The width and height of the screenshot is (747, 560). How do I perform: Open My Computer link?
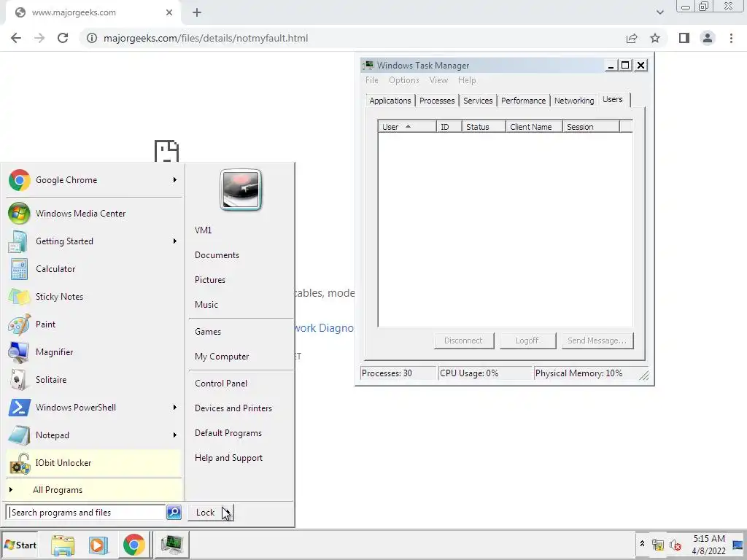click(222, 356)
